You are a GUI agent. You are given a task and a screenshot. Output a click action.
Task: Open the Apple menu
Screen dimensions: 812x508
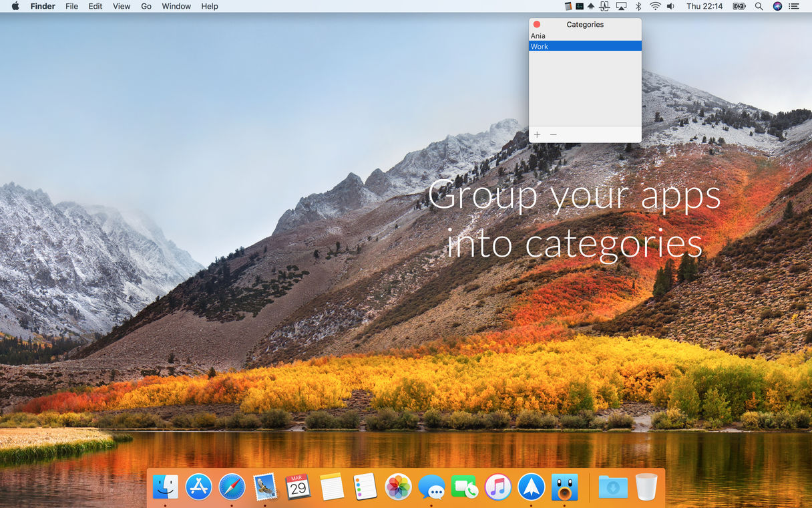(15, 6)
